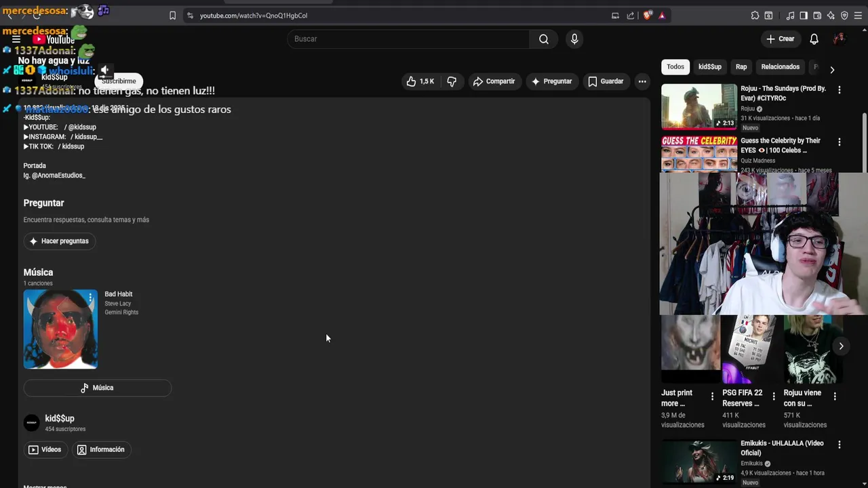The width and height of the screenshot is (868, 488).
Task: Bookmark this page via address bar icon
Action: [172, 16]
